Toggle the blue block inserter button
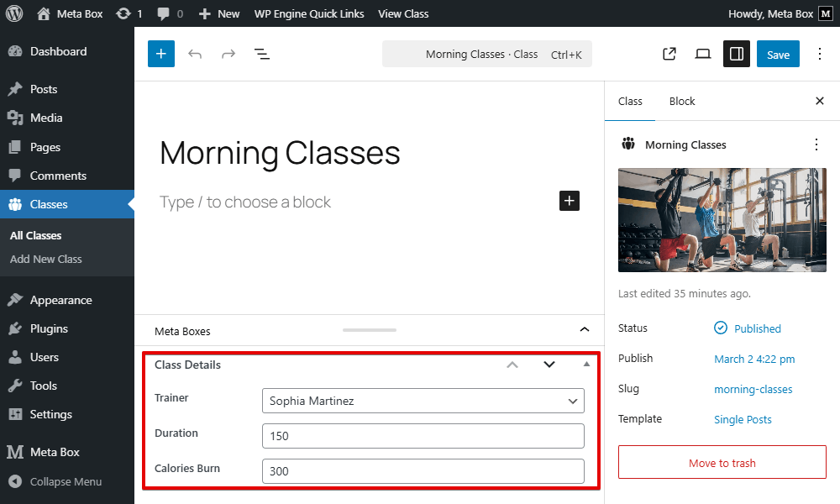This screenshot has height=504, width=840. (161, 54)
